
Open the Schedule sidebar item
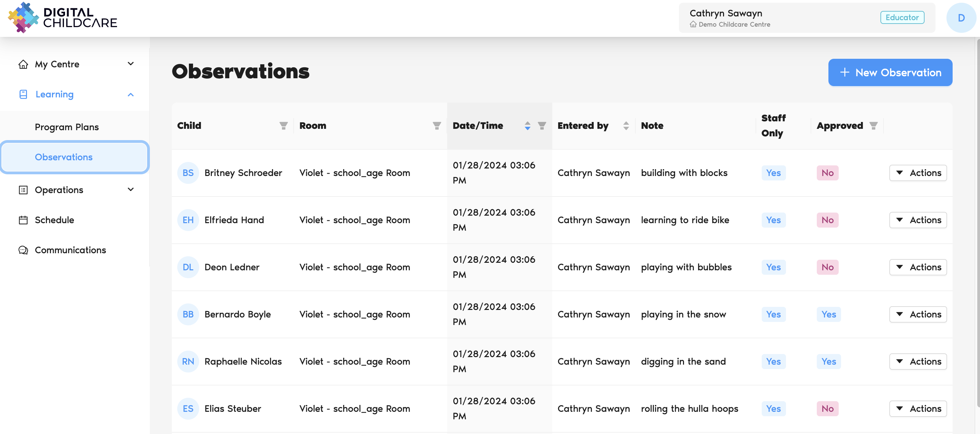point(54,220)
